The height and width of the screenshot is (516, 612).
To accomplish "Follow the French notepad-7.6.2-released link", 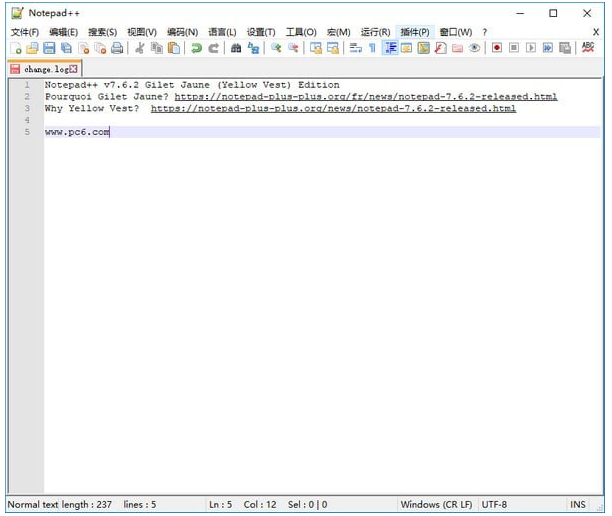I will [x=366, y=96].
